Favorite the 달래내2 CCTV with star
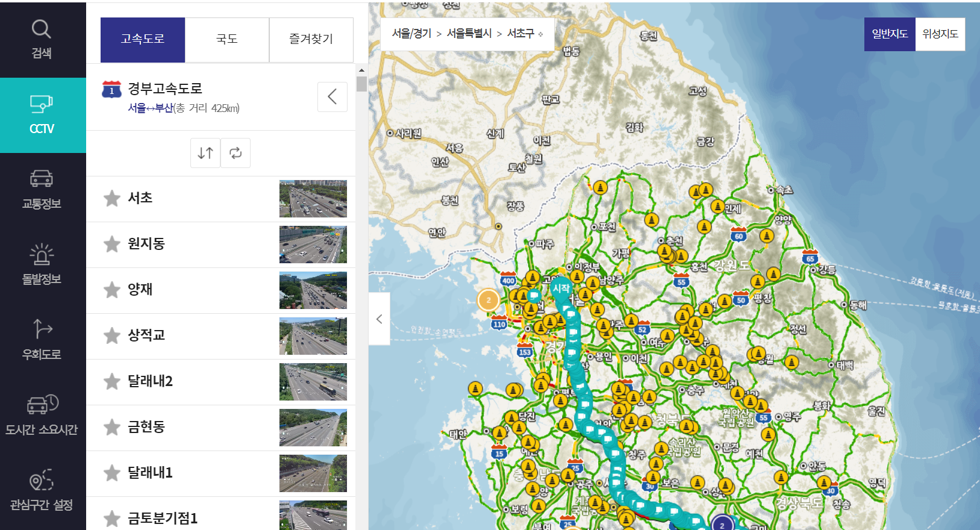 click(x=112, y=381)
